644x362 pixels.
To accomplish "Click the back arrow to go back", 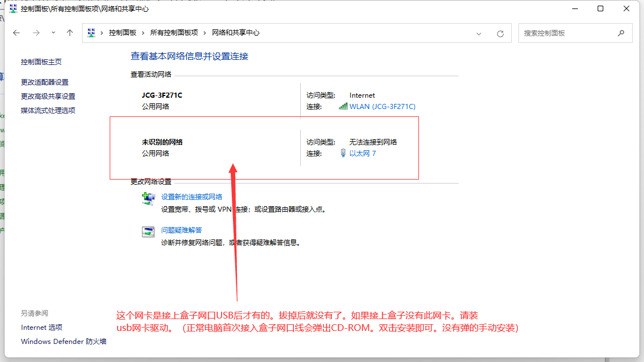I will (x=16, y=33).
